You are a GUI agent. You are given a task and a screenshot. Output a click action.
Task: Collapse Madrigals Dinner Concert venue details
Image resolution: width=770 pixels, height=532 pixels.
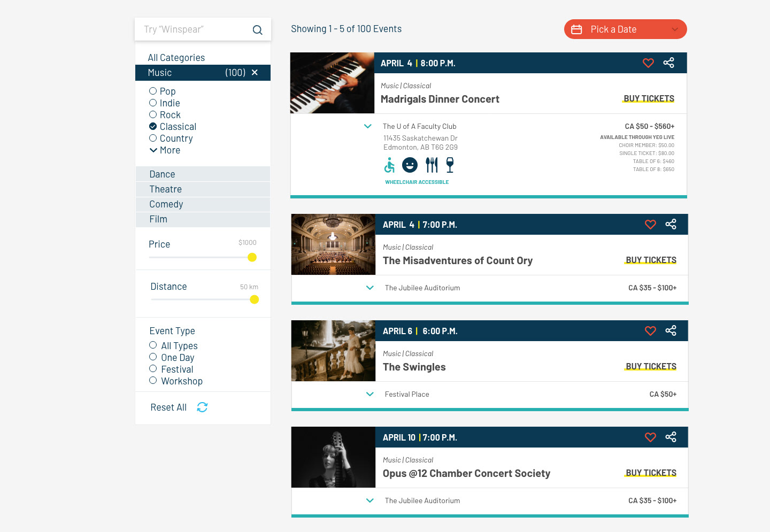[368, 126]
